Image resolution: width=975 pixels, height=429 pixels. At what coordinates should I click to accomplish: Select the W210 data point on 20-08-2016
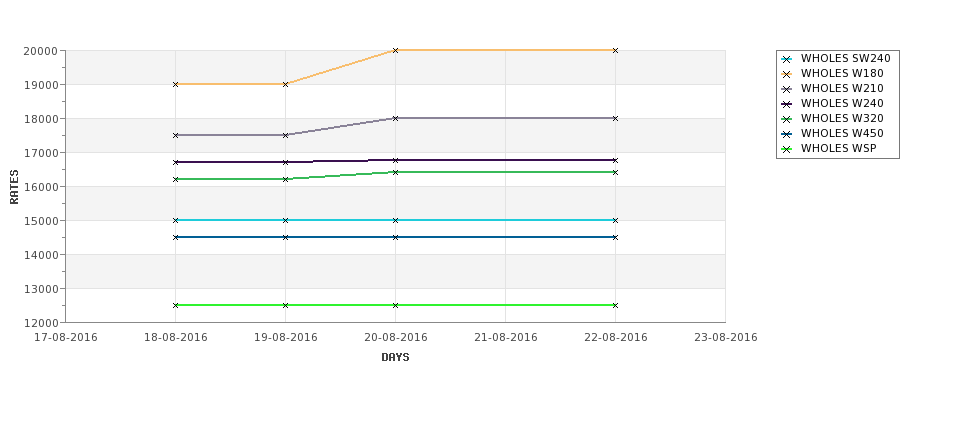tap(395, 118)
